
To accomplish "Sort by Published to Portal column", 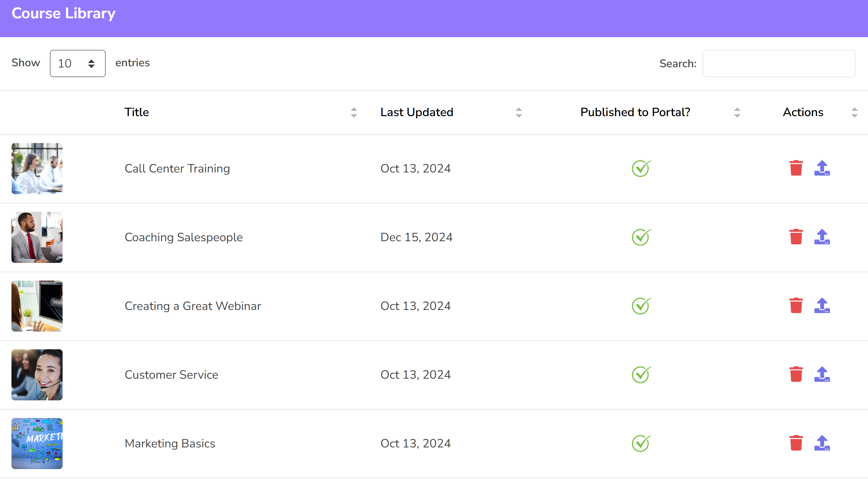I will pos(635,112).
